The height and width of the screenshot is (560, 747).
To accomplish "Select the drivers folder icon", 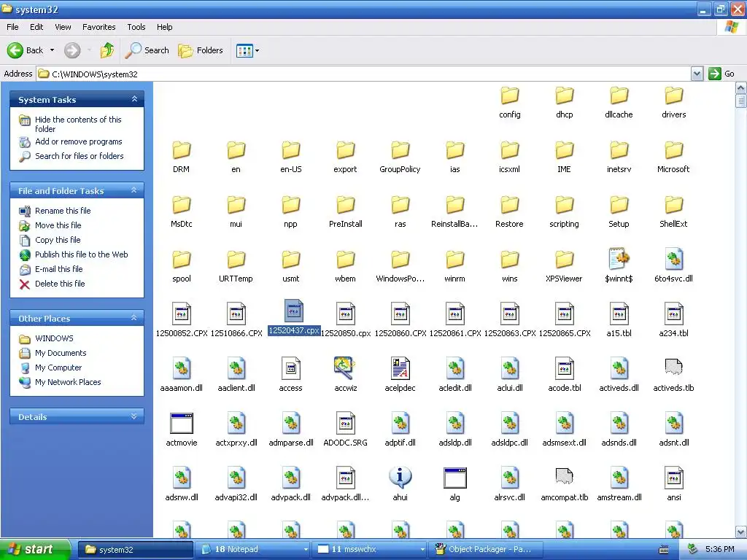I will click(673, 96).
